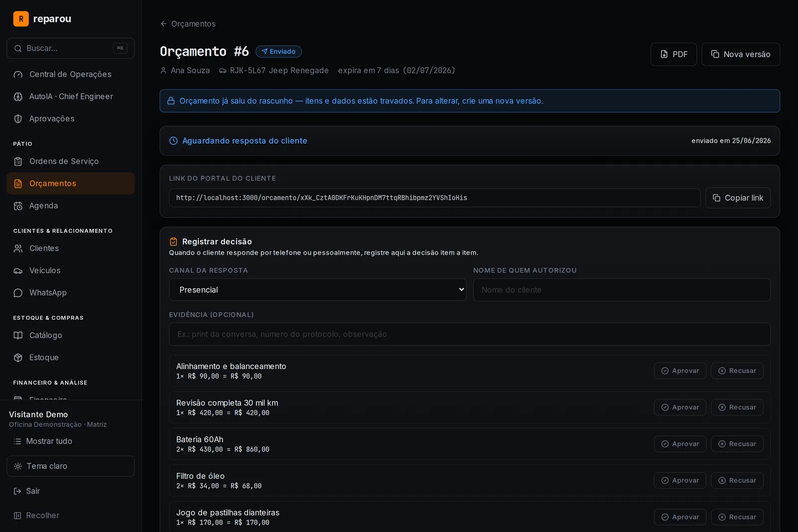Click the WhatsApp chat bubble icon
798x532 pixels.
[x=18, y=293]
